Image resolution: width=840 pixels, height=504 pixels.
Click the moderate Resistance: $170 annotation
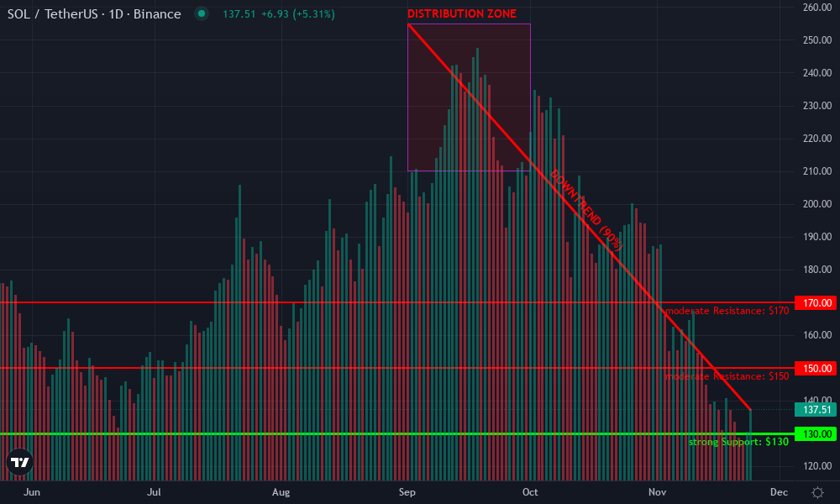[727, 310]
